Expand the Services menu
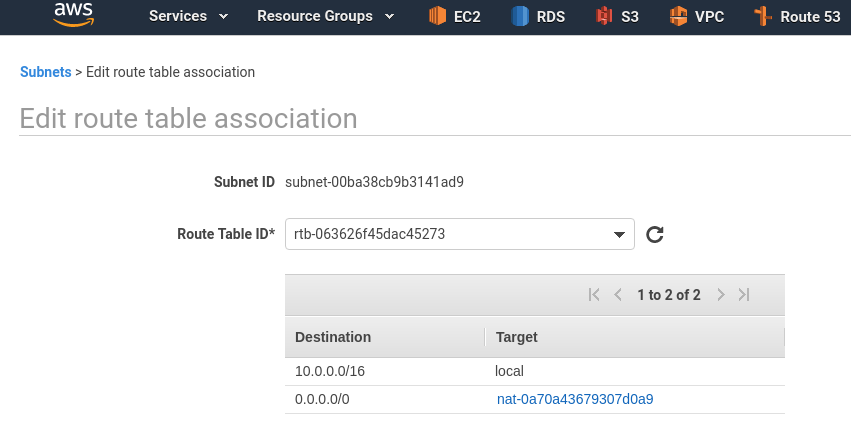The height and width of the screenshot is (443, 851). pyautogui.click(x=188, y=16)
